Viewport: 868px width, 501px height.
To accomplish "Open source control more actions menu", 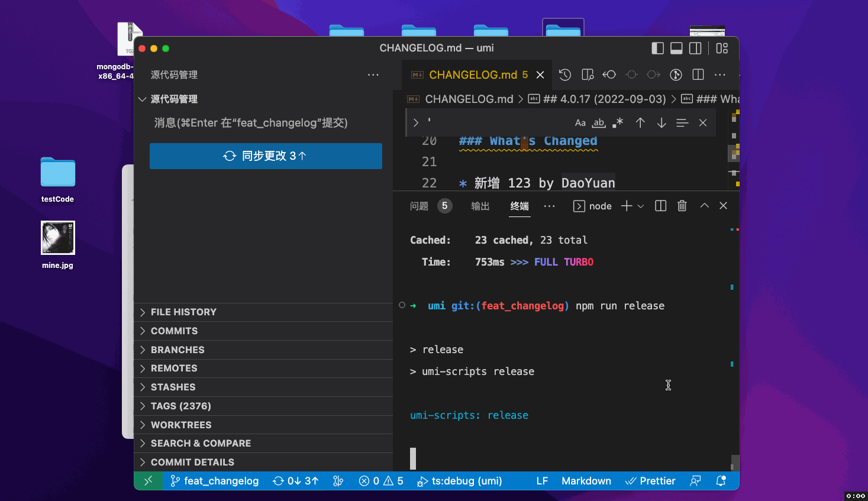I will click(373, 75).
